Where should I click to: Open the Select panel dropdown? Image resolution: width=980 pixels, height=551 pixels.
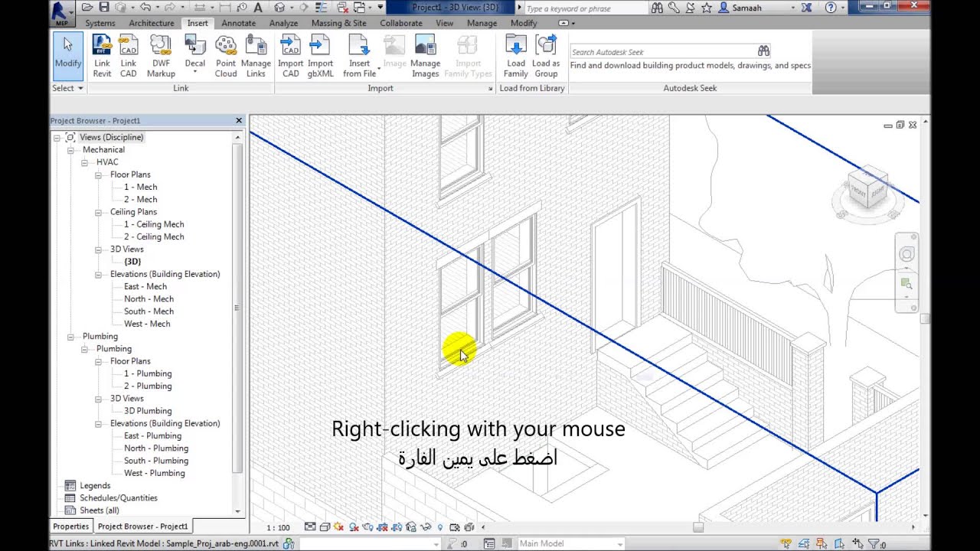[x=67, y=88]
